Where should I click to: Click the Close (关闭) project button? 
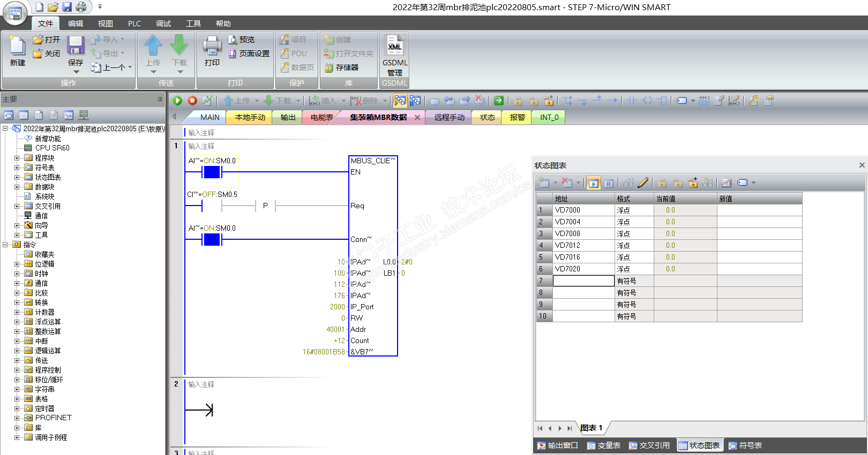[x=47, y=54]
